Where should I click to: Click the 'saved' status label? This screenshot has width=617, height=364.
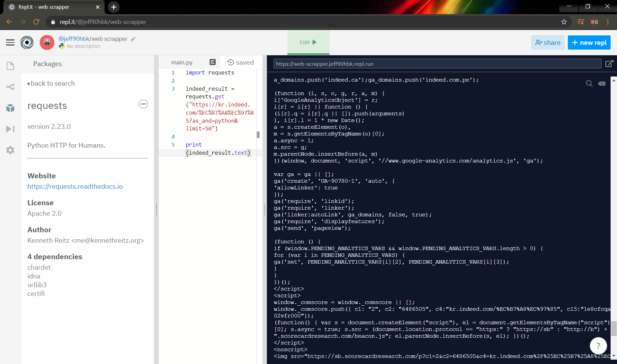pyautogui.click(x=245, y=62)
